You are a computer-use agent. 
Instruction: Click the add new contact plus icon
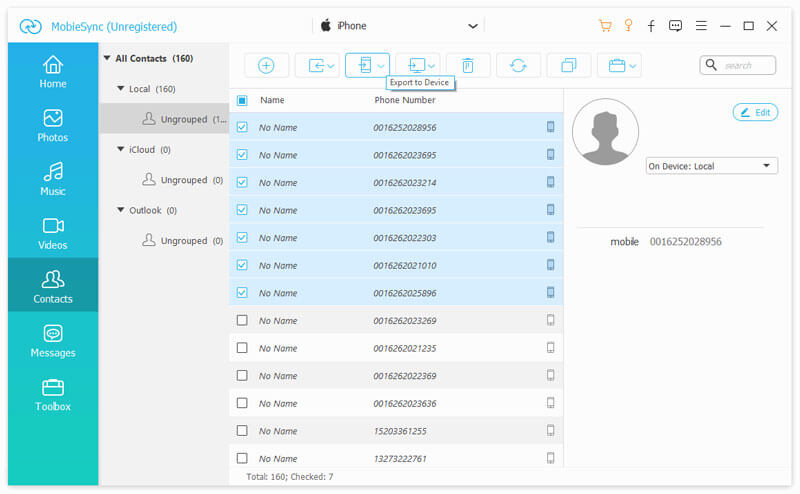point(266,65)
